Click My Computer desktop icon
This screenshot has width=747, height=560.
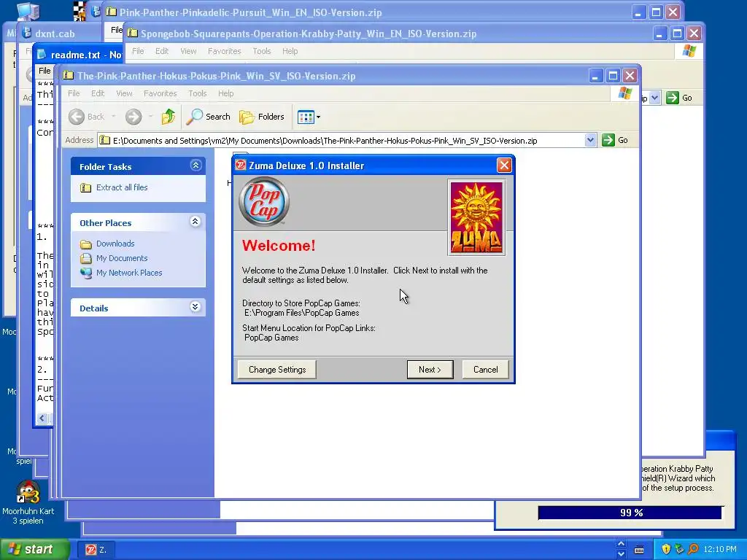point(28,10)
